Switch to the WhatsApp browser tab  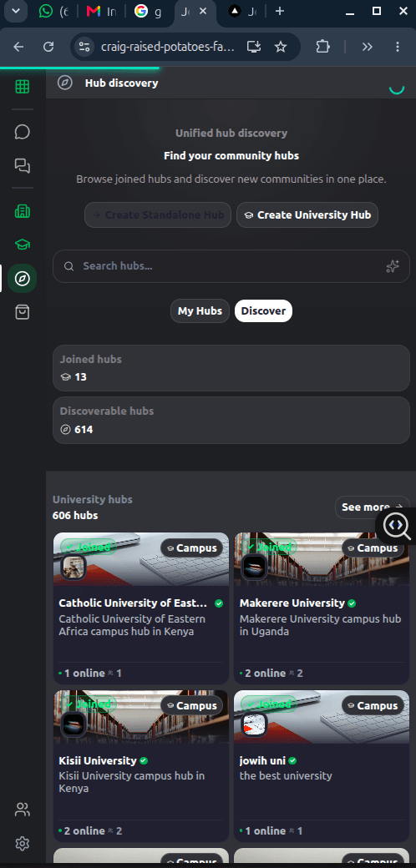click(54, 11)
